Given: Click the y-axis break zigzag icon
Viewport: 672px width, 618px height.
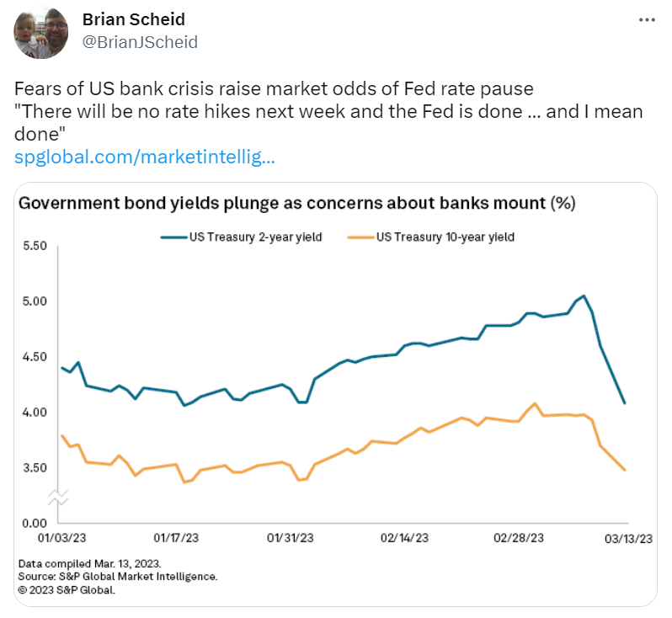Looking at the screenshot, I should pos(57,496).
